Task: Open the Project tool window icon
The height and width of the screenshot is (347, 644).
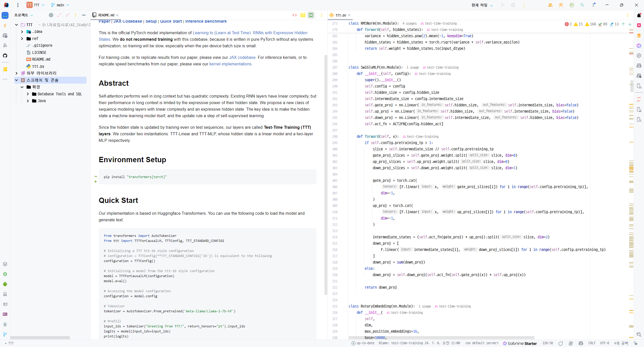Action: 5,15
